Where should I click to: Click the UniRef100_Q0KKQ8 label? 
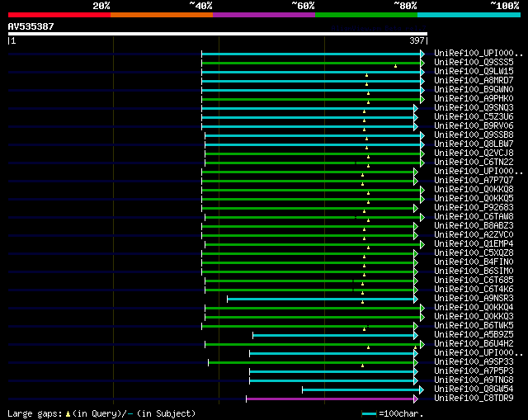[x=474, y=190]
